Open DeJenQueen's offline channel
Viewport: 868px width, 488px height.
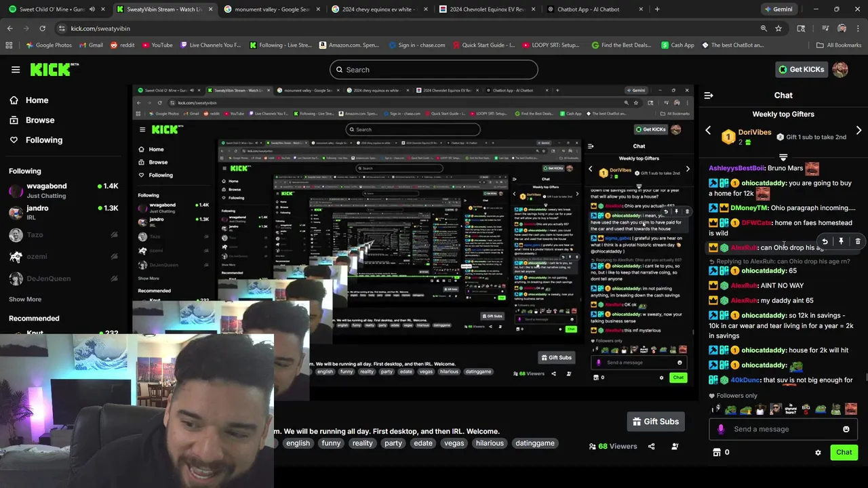(x=64, y=278)
